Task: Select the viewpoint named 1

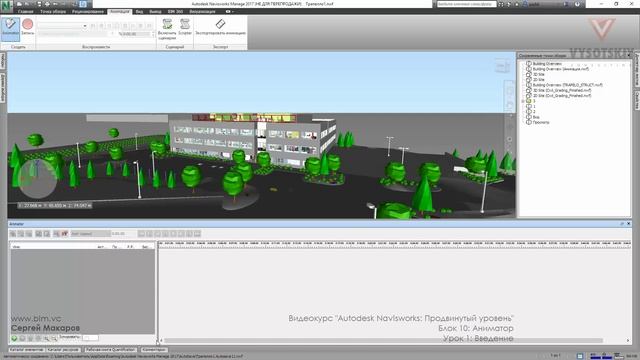Action: point(534,106)
